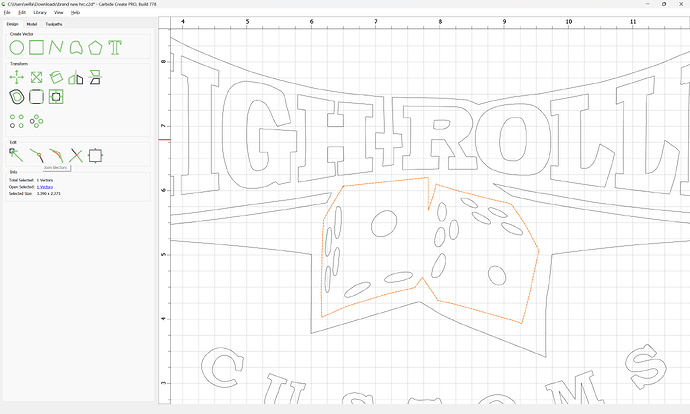690x414 pixels.
Task: Click the large round pip on left die
Action: coord(384,223)
